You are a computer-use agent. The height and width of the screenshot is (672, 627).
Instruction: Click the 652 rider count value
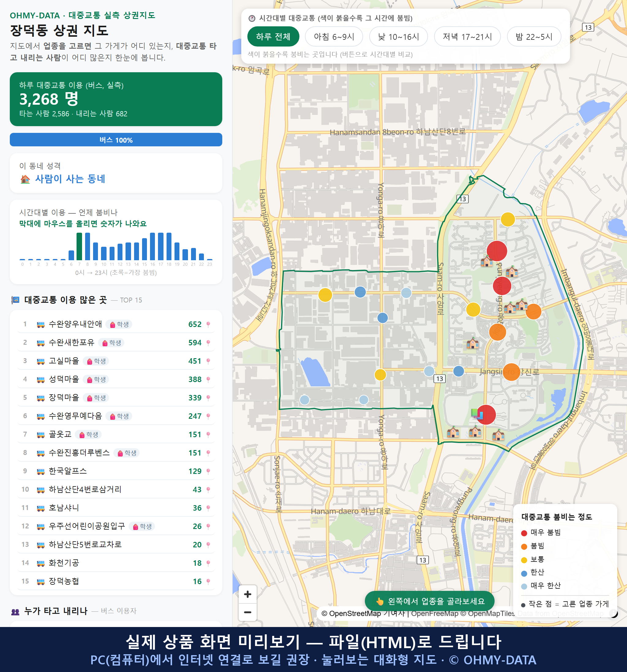pyautogui.click(x=195, y=325)
